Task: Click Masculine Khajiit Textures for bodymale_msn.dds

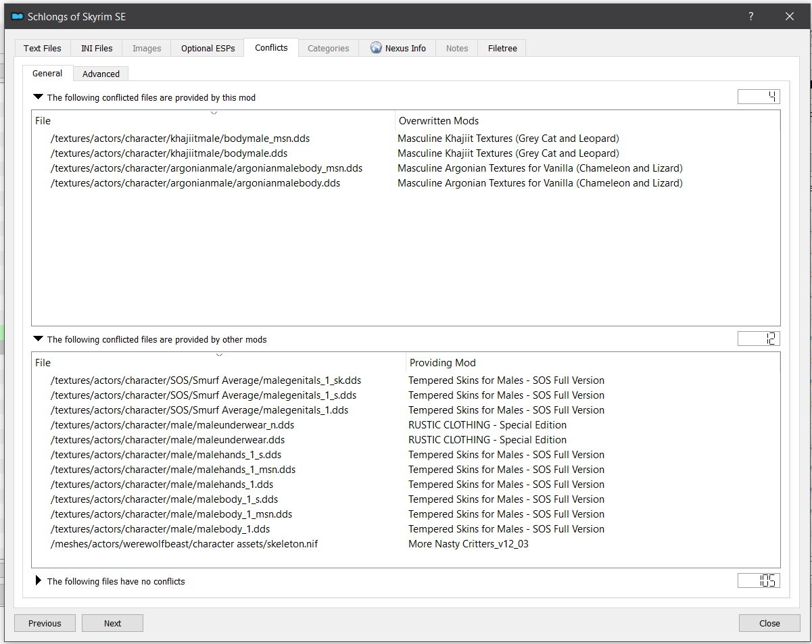Action: click(508, 139)
